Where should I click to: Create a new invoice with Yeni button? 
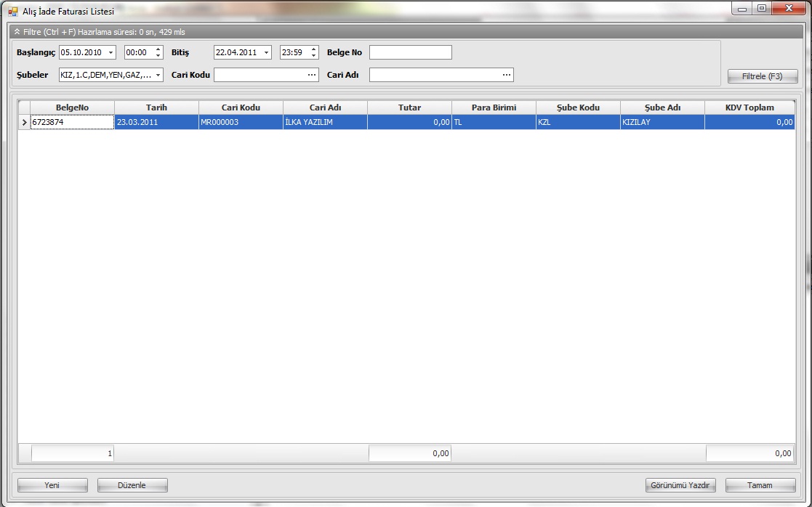[x=52, y=485]
